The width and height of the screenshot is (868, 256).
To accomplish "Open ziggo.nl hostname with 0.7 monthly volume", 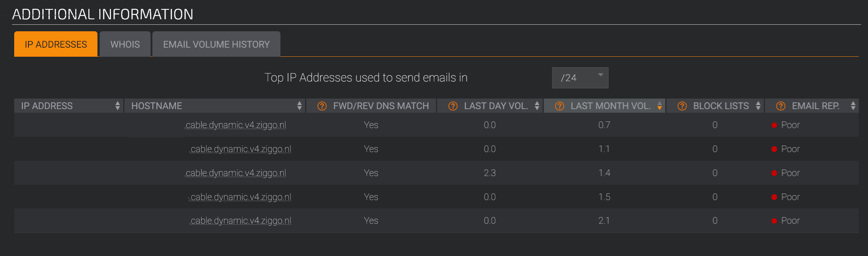I will (x=235, y=125).
